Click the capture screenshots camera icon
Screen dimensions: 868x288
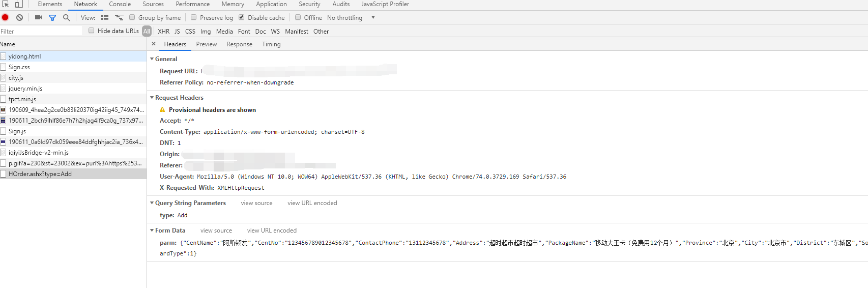[38, 17]
